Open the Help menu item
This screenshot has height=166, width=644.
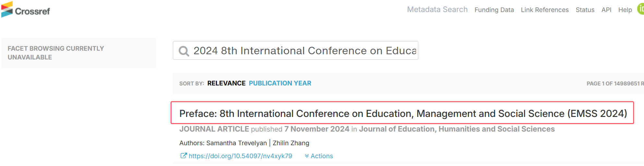(625, 10)
